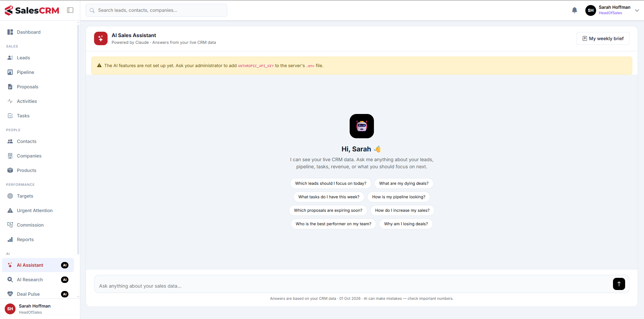
Task: Open the notifications bell
Action: click(575, 10)
